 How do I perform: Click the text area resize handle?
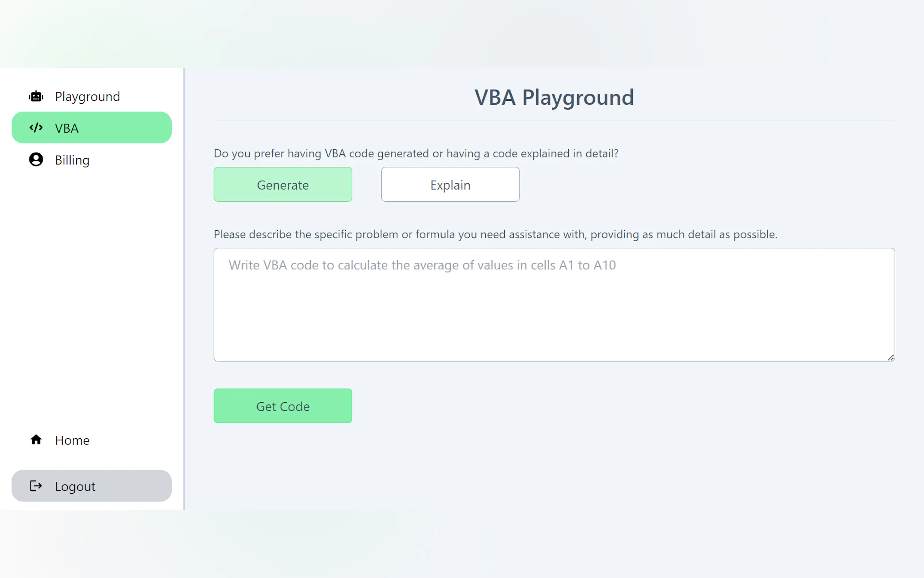891,357
